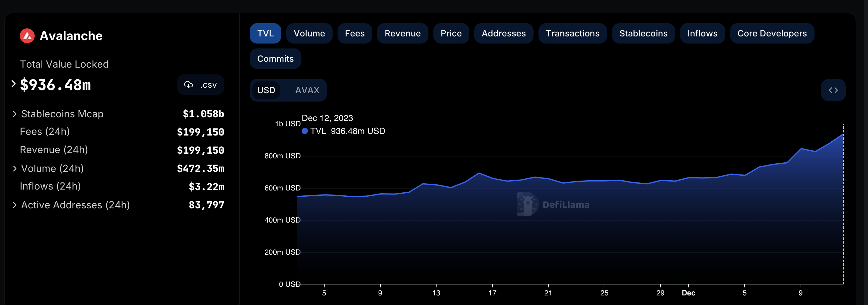The height and width of the screenshot is (305, 868).
Task: Click the Total Value Locked heading
Action: pyautogui.click(x=64, y=64)
